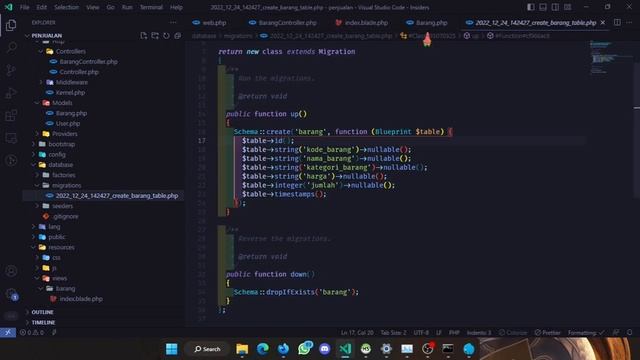
Task: Open WhatsApp from taskbar
Action: pyautogui.click(x=304, y=349)
